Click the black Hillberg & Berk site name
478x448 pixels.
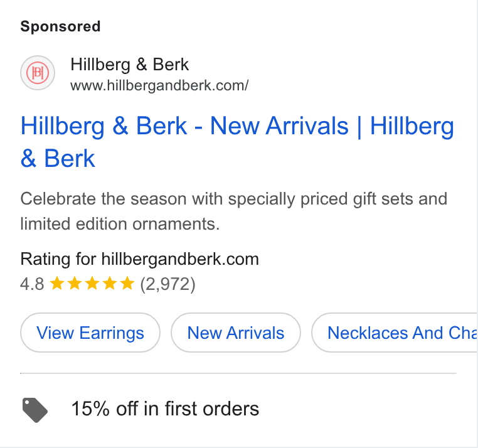click(x=130, y=65)
